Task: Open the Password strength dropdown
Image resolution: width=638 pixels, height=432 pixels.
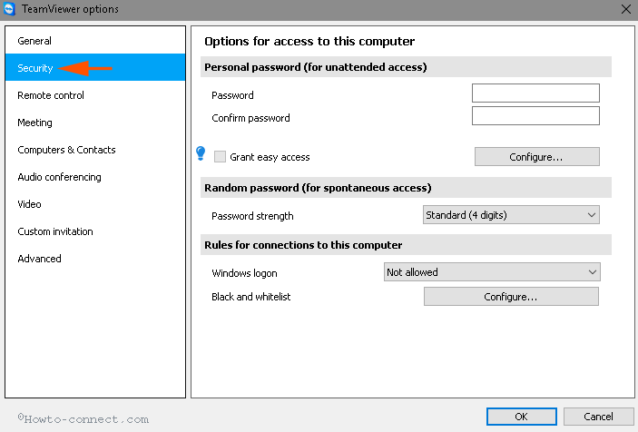Action: 511,215
